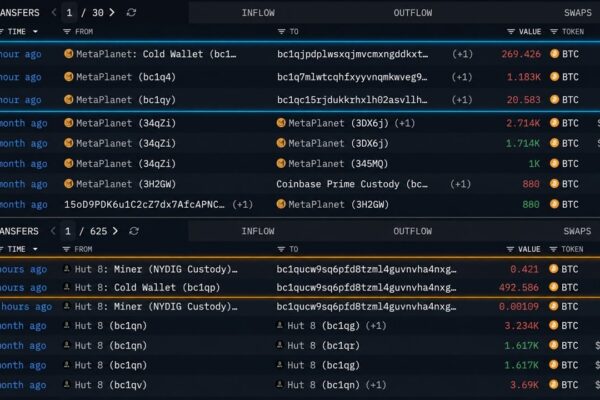Go to next page in Hut 8 transfers (1/625)

coord(115,231)
